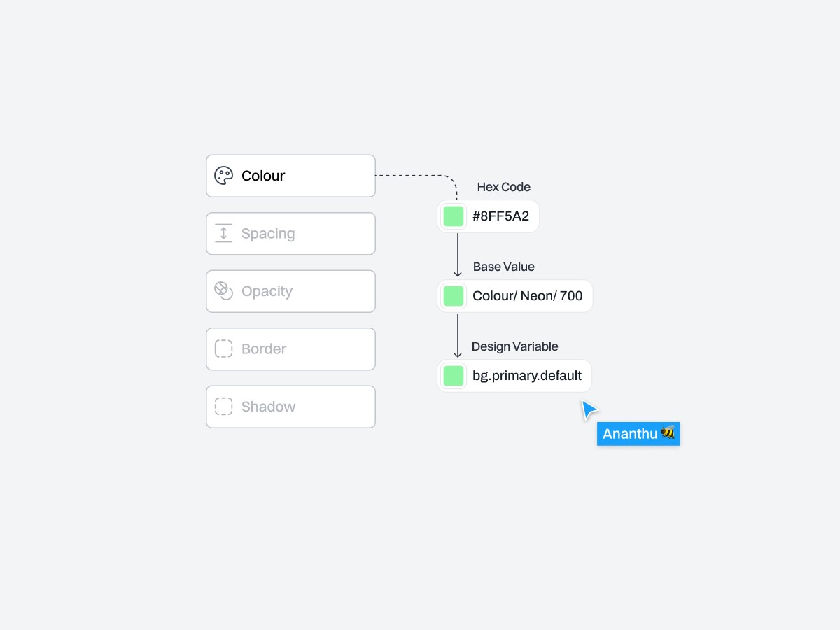This screenshot has height=630, width=840.
Task: Click the green swatch beside #8FF5A2
Action: 454,216
